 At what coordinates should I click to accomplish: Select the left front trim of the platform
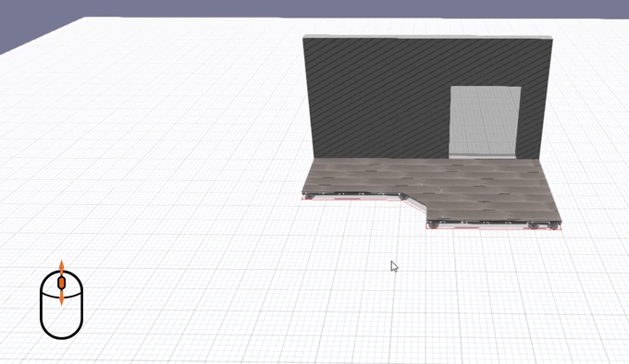point(353,196)
